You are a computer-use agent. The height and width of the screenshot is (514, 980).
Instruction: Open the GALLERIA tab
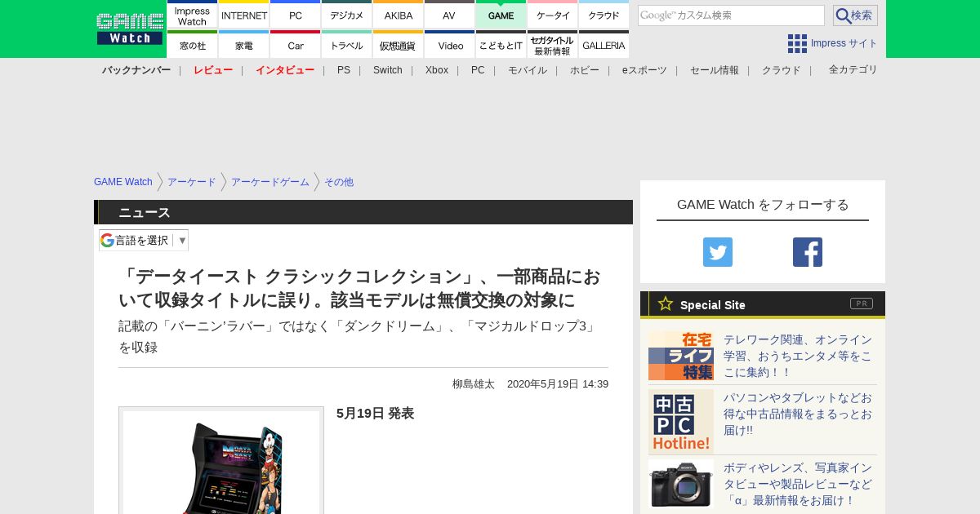coord(604,45)
